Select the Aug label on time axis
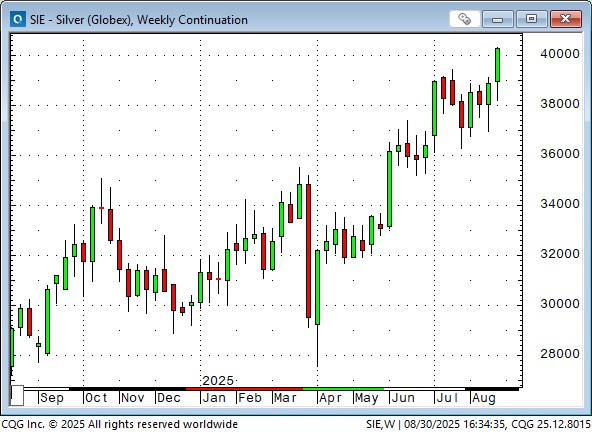This screenshot has width=592, height=432. (484, 398)
